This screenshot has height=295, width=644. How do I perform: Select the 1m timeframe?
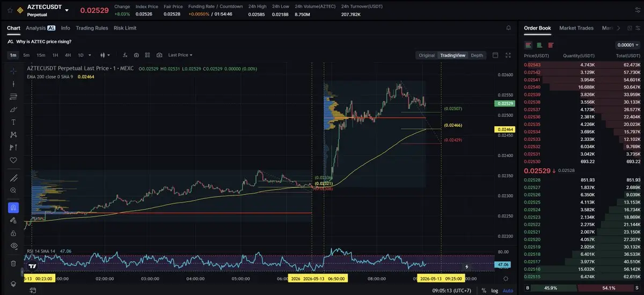tap(13, 55)
